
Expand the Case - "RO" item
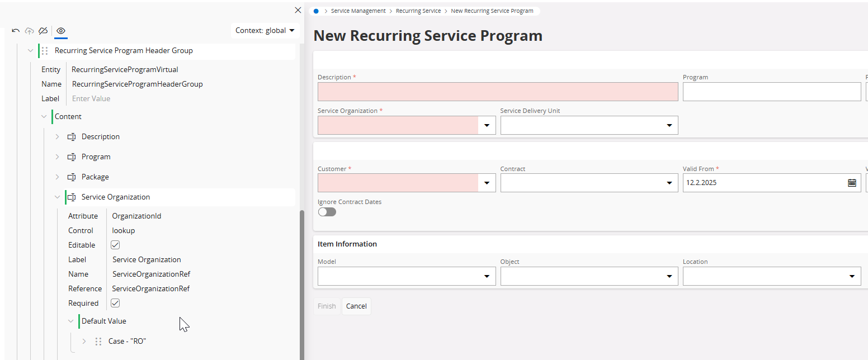pos(84,341)
